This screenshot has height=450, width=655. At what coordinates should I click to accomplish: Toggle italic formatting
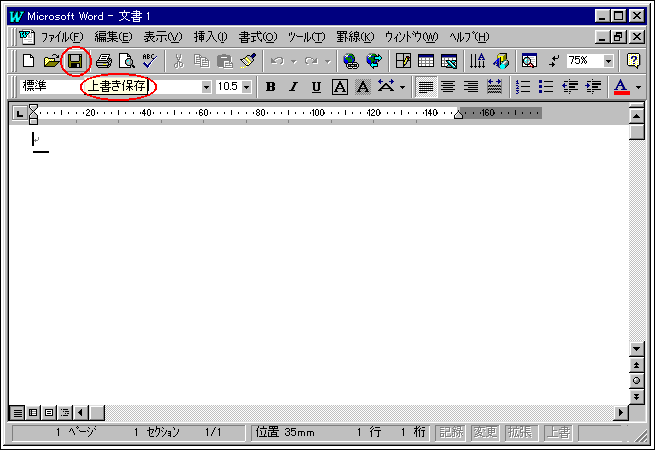[x=294, y=86]
